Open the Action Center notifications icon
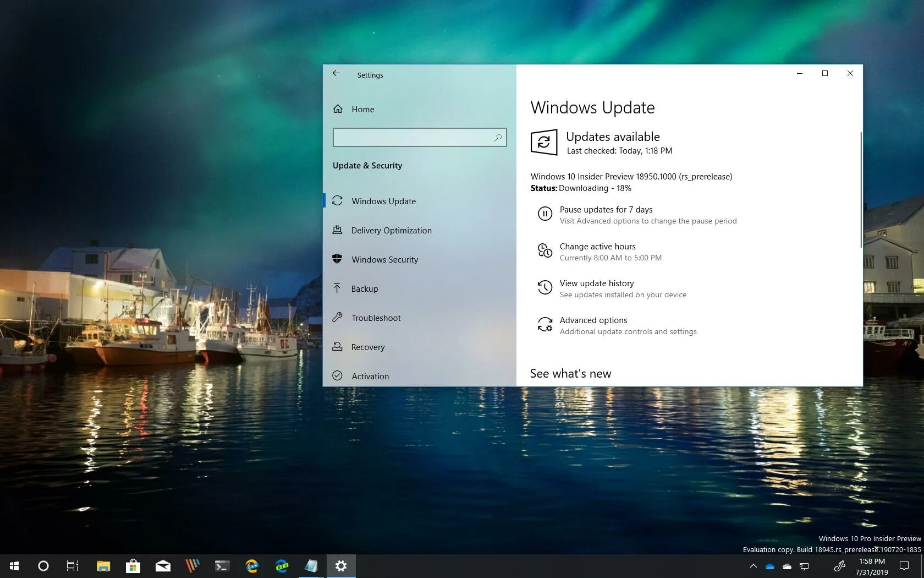The image size is (924, 578). tap(904, 566)
